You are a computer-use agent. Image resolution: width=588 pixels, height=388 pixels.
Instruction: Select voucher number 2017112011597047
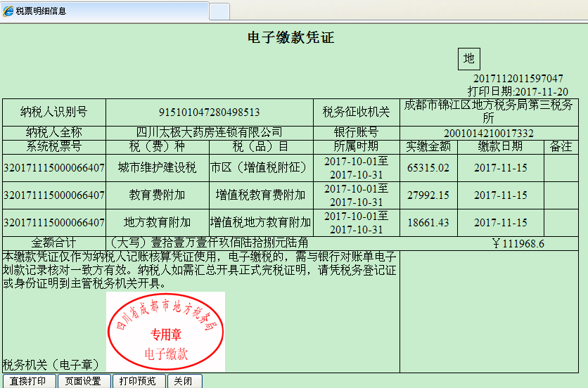pyautogui.click(x=518, y=79)
